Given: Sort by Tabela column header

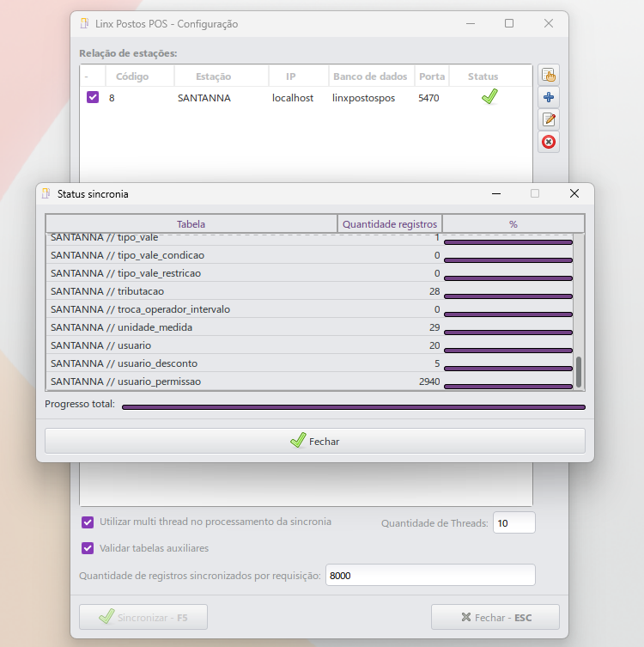Looking at the screenshot, I should (191, 224).
